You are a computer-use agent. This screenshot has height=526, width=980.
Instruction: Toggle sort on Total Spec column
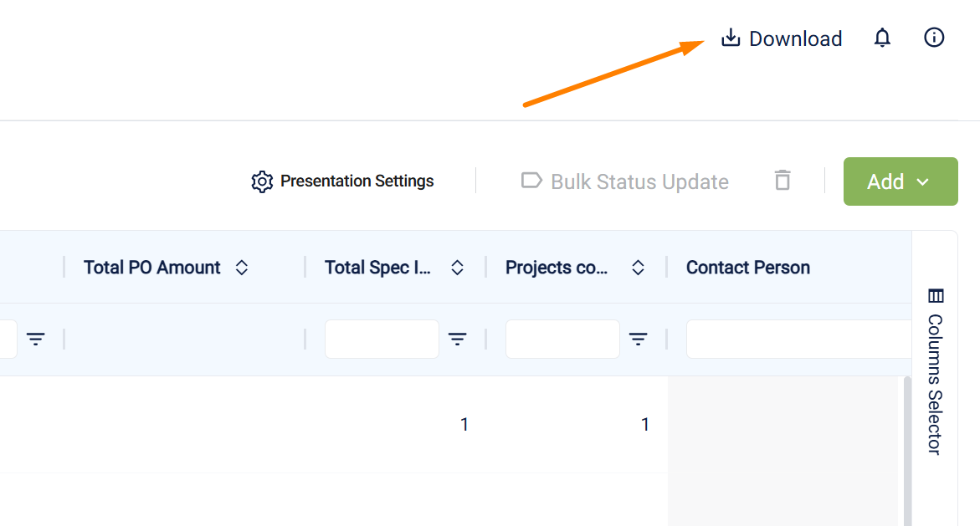[x=458, y=268]
